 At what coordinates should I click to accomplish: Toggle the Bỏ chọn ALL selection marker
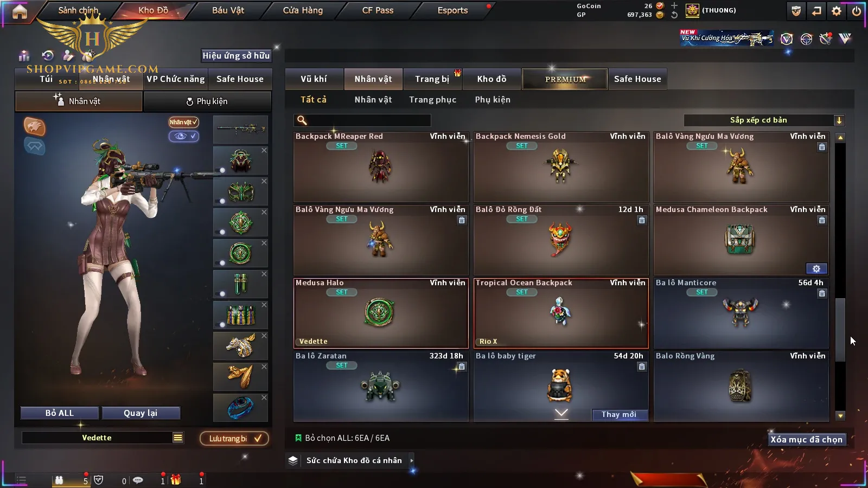coord(298,438)
